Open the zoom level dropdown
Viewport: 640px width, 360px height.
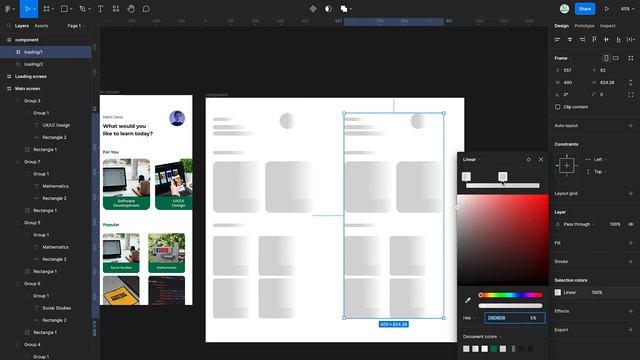click(x=627, y=9)
